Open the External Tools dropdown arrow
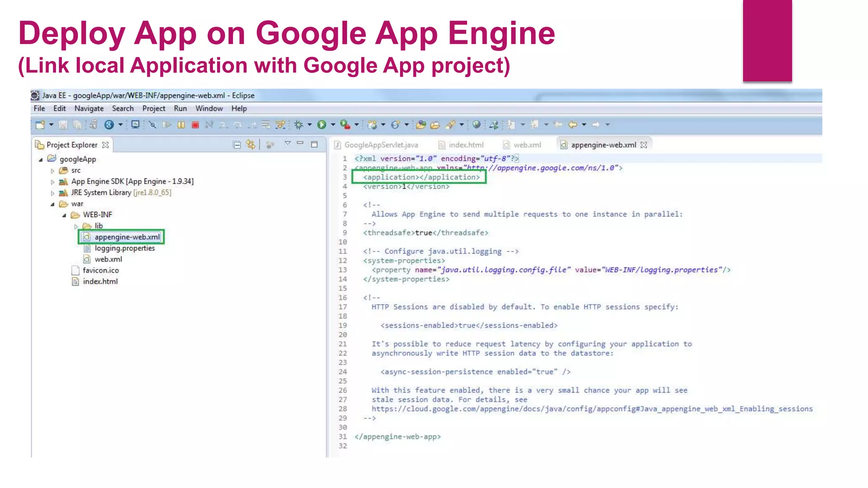Image resolution: width=868 pixels, height=488 pixels. [356, 125]
